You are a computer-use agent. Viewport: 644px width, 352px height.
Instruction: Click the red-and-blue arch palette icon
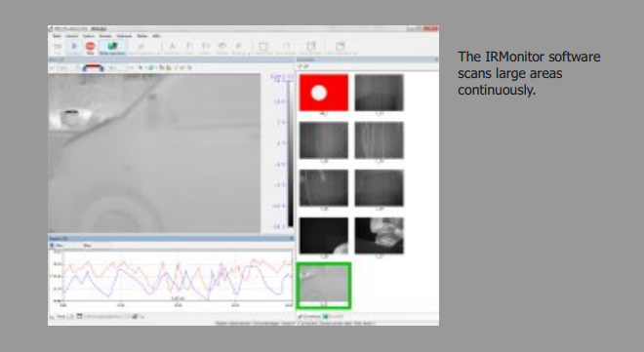93,68
